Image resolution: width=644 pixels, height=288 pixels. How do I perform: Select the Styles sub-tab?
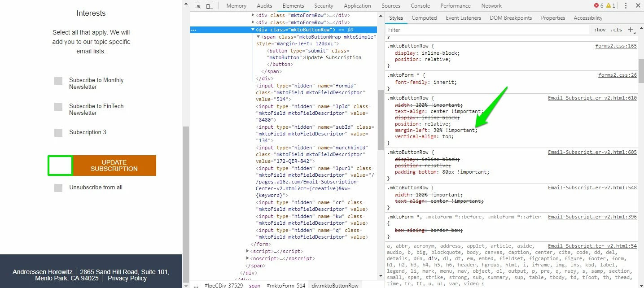click(396, 18)
